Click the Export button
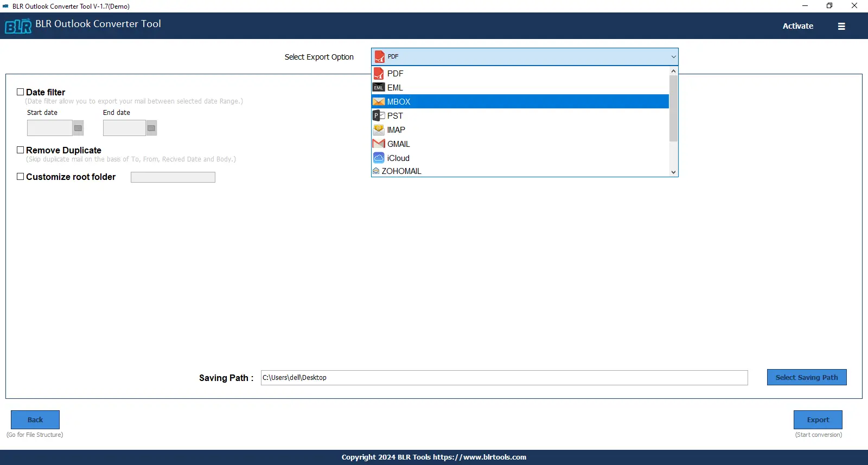This screenshot has height=465, width=868. coord(818,419)
